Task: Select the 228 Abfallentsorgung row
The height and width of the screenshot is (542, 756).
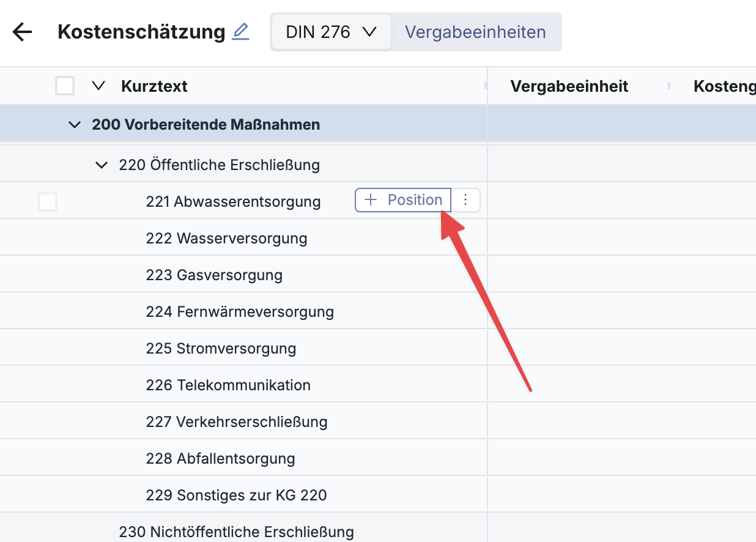Action: point(220,458)
